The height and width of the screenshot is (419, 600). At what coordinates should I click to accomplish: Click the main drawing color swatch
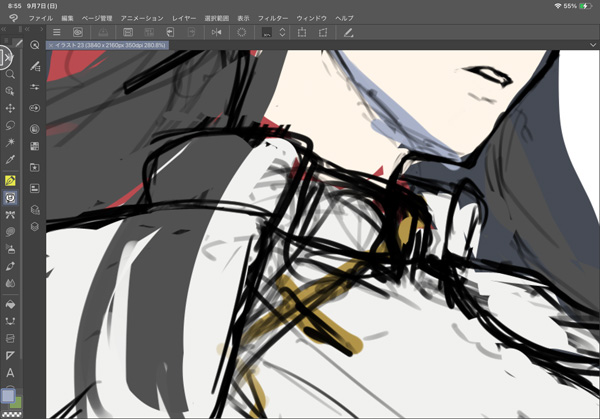(x=8, y=396)
